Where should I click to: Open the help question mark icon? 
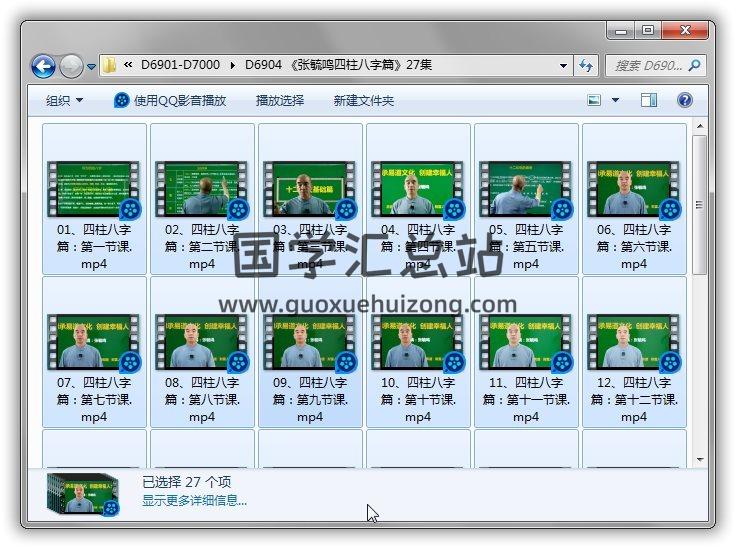[x=685, y=100]
